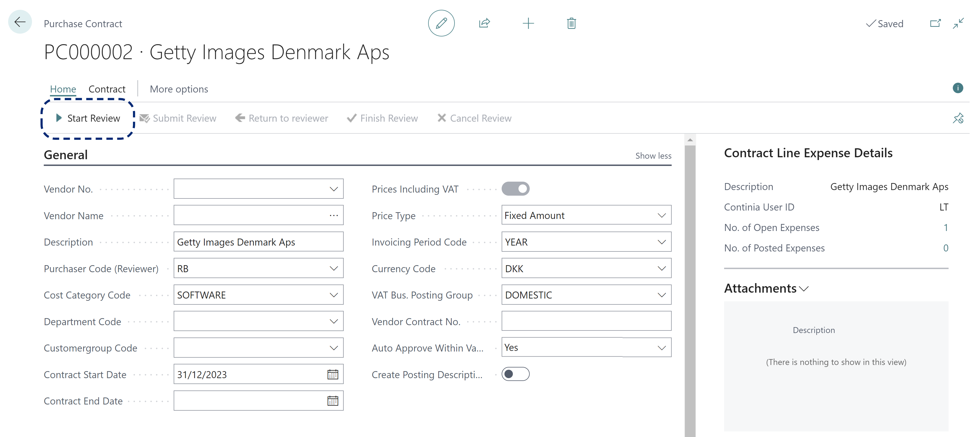
Task: Open More options menu
Action: (x=179, y=89)
